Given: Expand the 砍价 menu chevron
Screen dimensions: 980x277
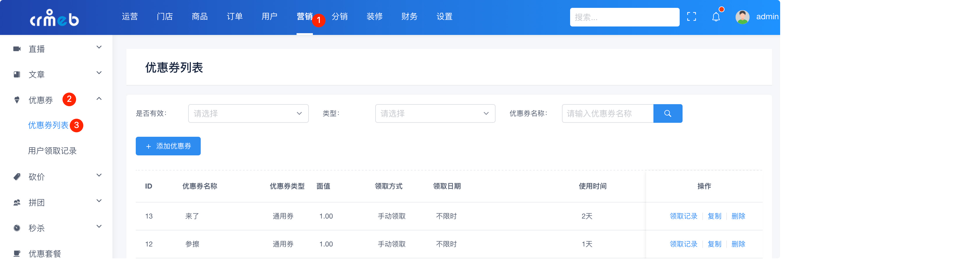Looking at the screenshot, I should click(x=99, y=175).
